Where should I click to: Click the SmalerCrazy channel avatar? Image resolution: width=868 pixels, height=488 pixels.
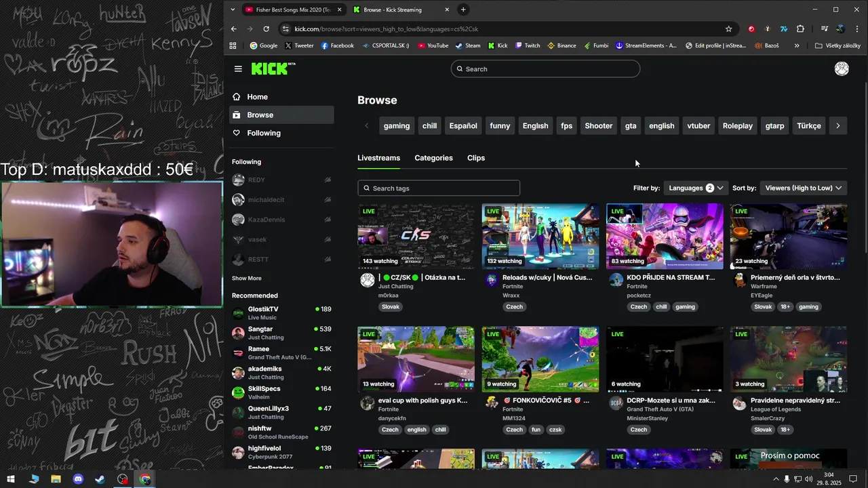[740, 403]
